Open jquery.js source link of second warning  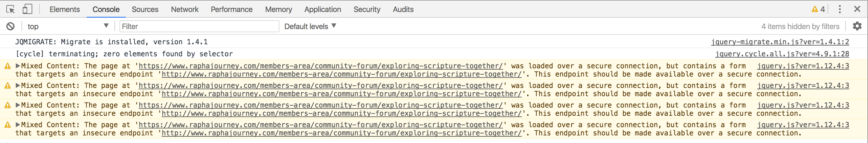[803, 85]
